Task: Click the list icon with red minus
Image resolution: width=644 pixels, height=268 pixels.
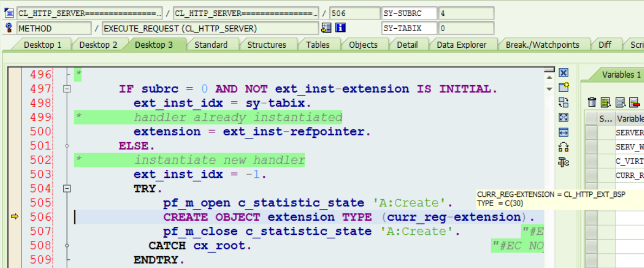Action: [635, 102]
